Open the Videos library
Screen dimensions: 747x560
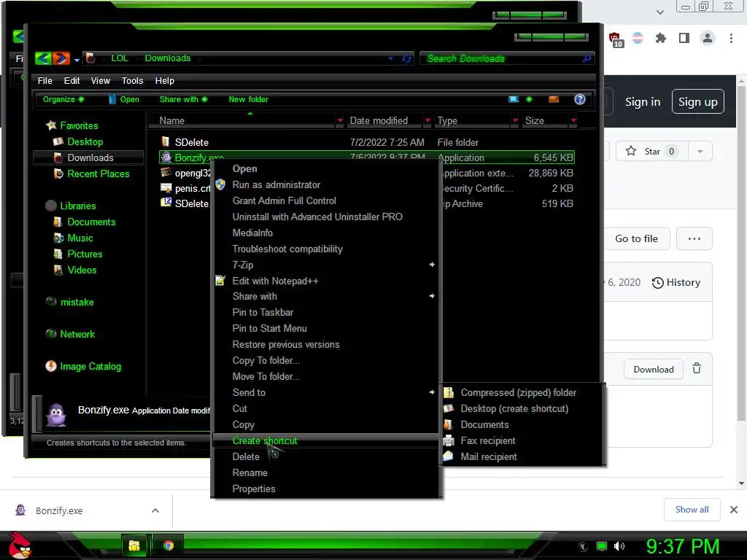click(x=82, y=270)
